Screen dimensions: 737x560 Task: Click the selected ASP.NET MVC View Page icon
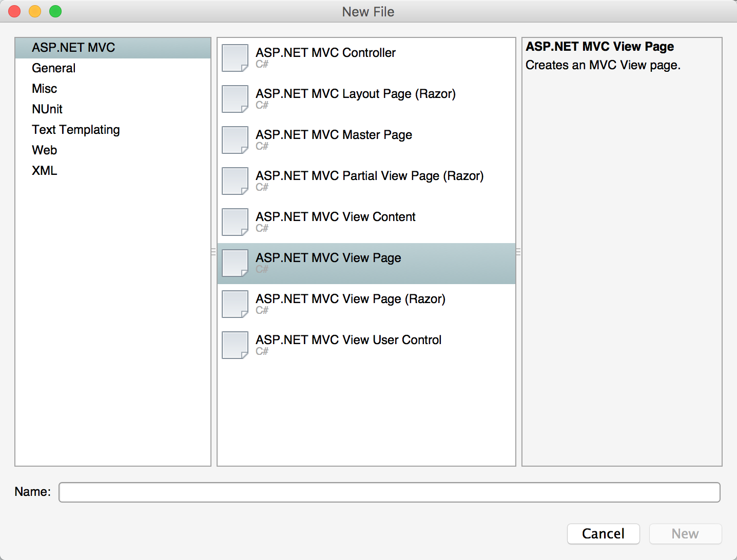(235, 263)
